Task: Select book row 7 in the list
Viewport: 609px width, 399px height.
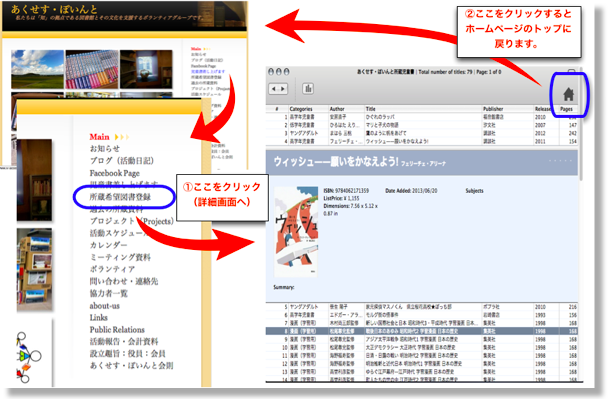Action: (422, 323)
